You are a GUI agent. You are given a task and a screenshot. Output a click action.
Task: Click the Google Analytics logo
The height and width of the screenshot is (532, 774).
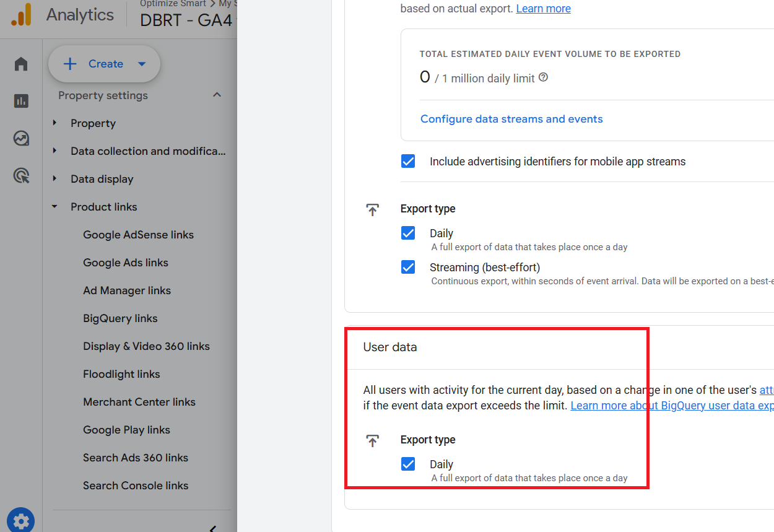click(x=20, y=15)
